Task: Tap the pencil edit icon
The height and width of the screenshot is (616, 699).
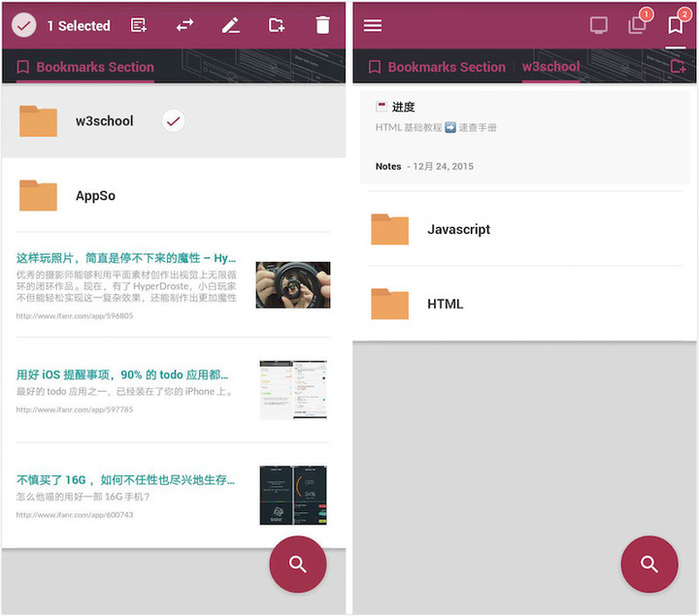Action: (230, 25)
